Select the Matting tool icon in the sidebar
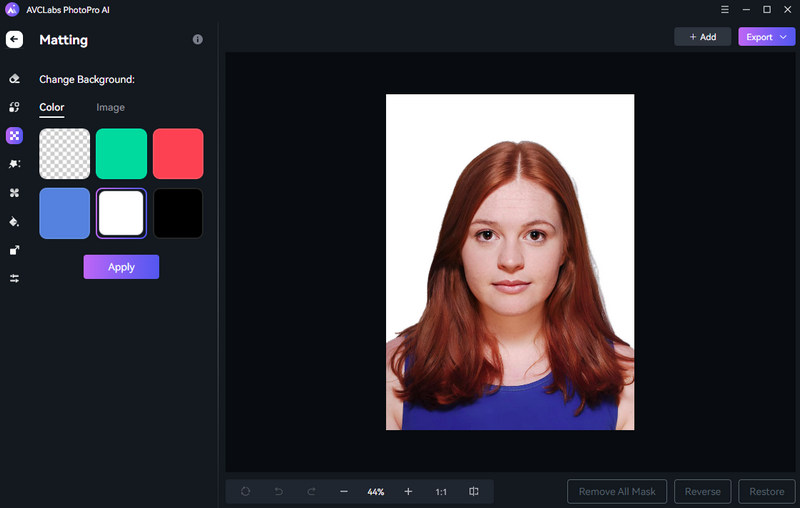800x508 pixels. tap(14, 135)
